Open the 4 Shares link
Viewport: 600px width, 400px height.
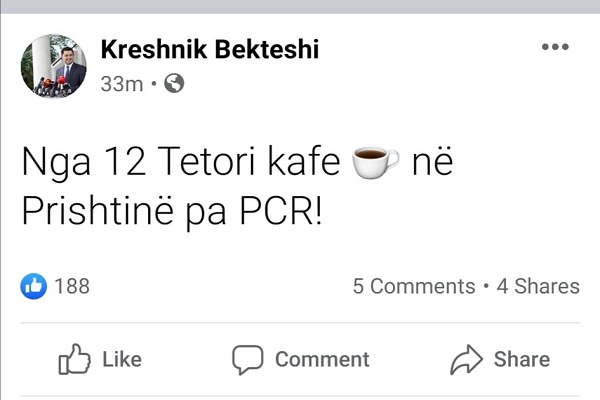[x=538, y=286]
